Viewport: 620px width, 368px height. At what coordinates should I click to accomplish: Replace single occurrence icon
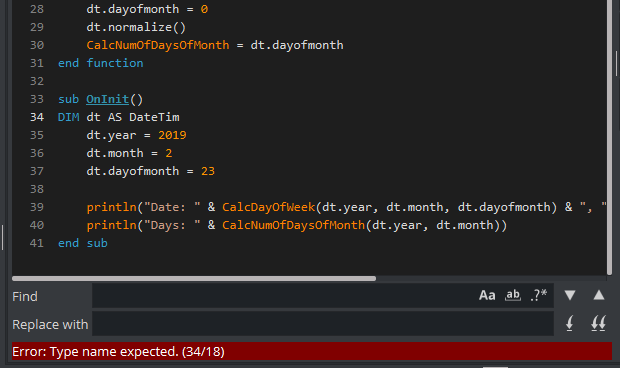pyautogui.click(x=570, y=324)
